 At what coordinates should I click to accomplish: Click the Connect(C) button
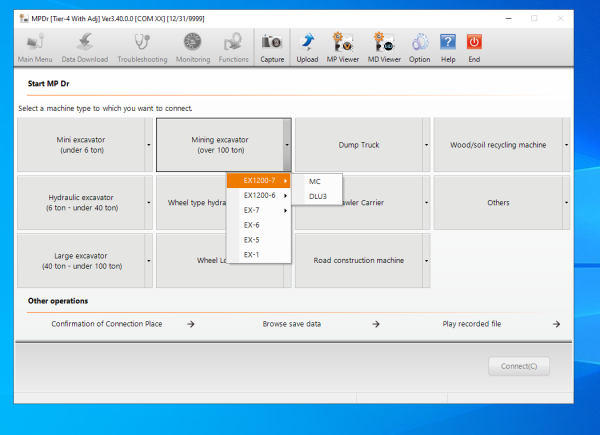[518, 366]
